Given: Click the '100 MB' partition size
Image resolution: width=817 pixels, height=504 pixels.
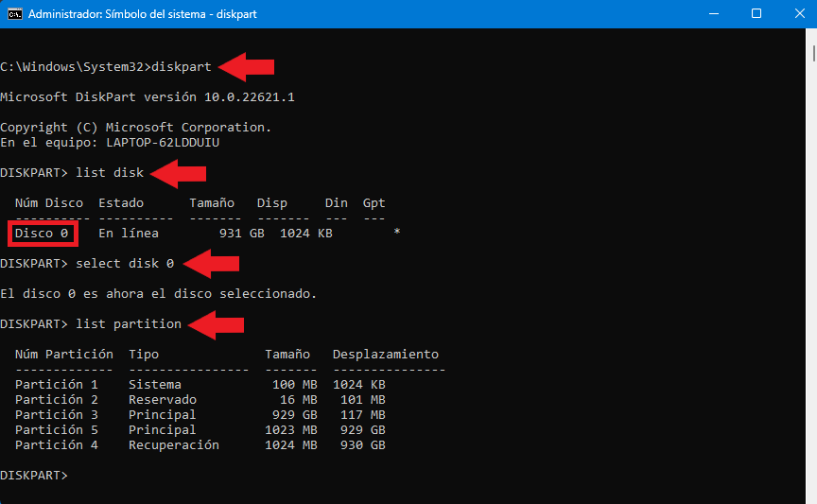Looking at the screenshot, I should [294, 384].
